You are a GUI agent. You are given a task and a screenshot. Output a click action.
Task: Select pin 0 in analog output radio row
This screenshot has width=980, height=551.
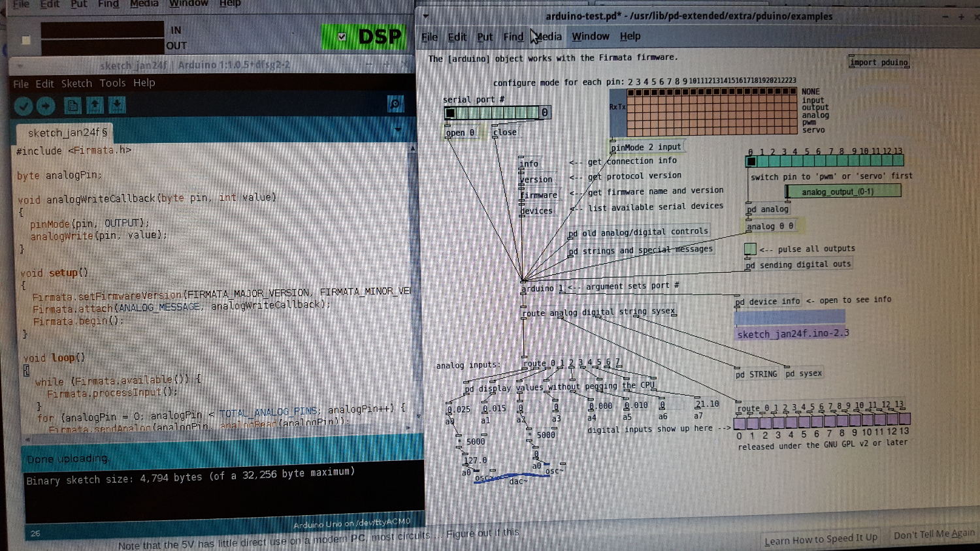(x=751, y=161)
